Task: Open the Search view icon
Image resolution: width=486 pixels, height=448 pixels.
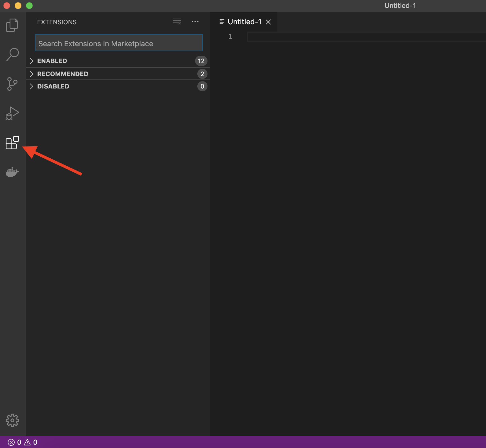Action: click(12, 54)
